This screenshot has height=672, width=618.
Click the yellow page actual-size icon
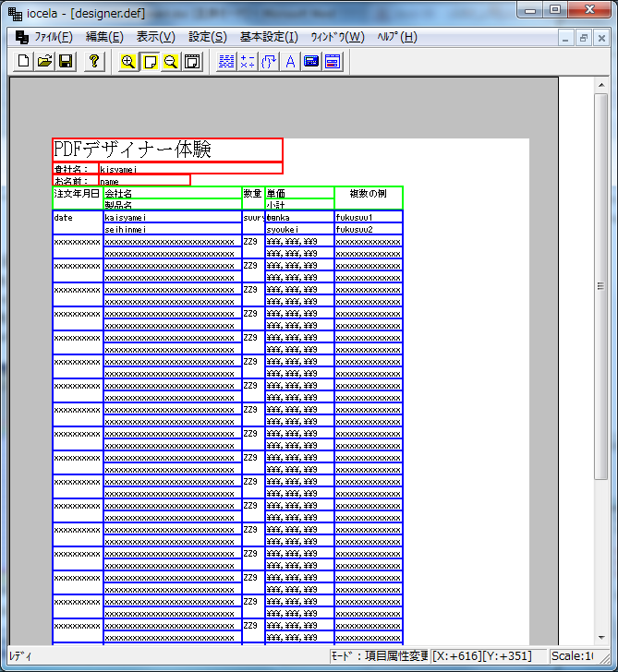tap(150, 62)
